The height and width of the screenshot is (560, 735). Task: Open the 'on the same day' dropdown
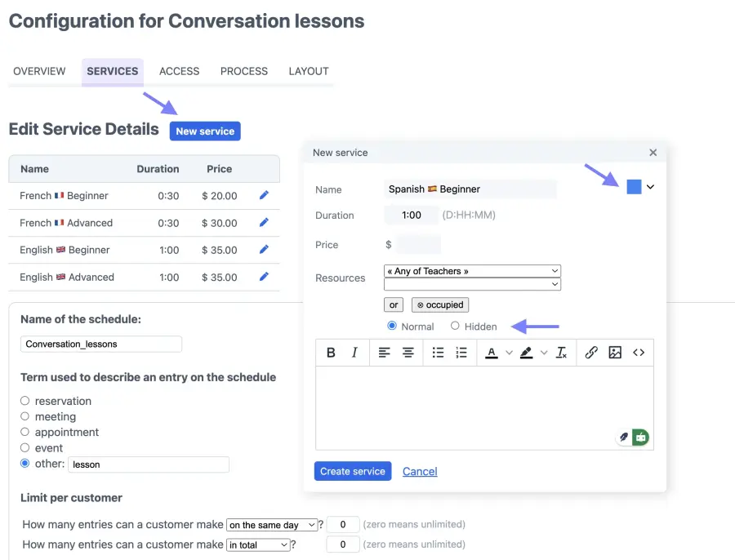click(272, 525)
